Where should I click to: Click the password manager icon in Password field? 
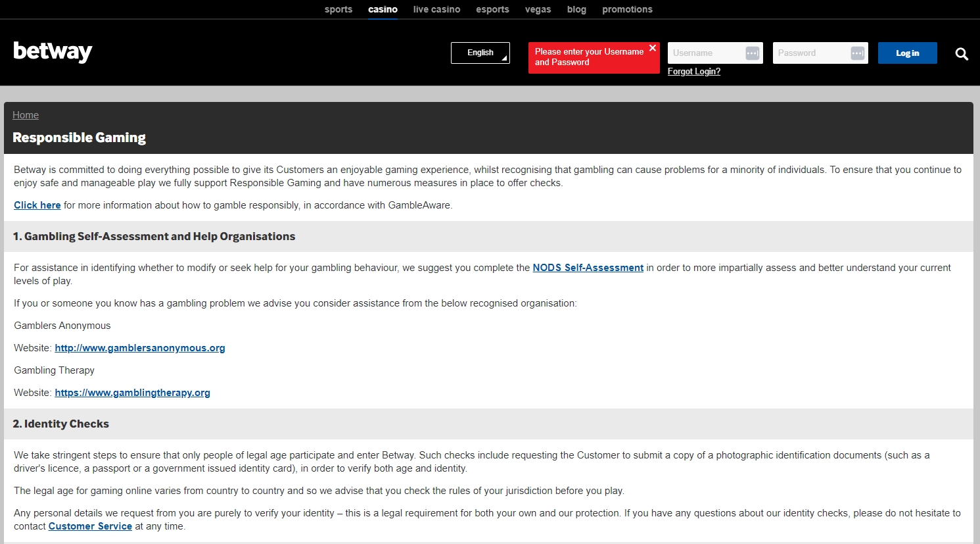(x=858, y=53)
